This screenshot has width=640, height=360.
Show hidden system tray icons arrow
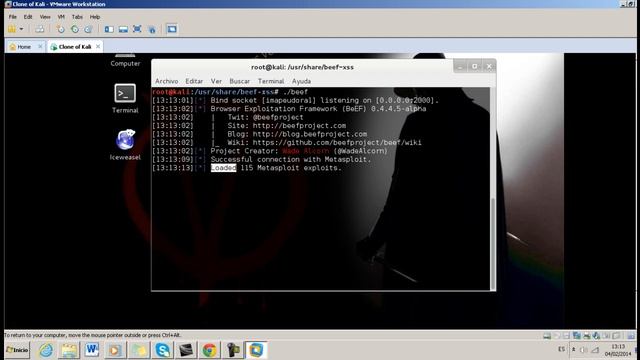pos(573,350)
